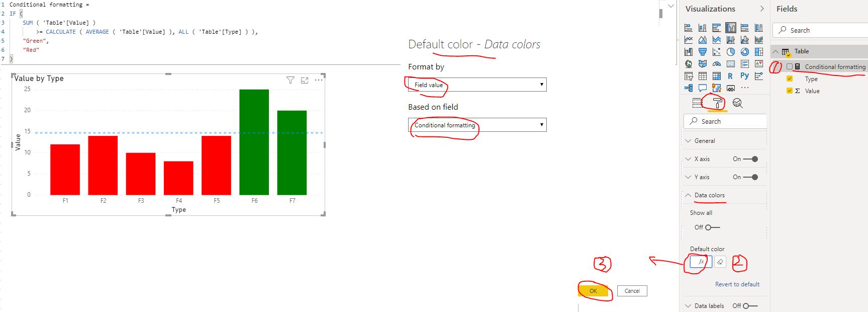Add a slicer visual
The image size is (868, 312).
coord(689,76)
